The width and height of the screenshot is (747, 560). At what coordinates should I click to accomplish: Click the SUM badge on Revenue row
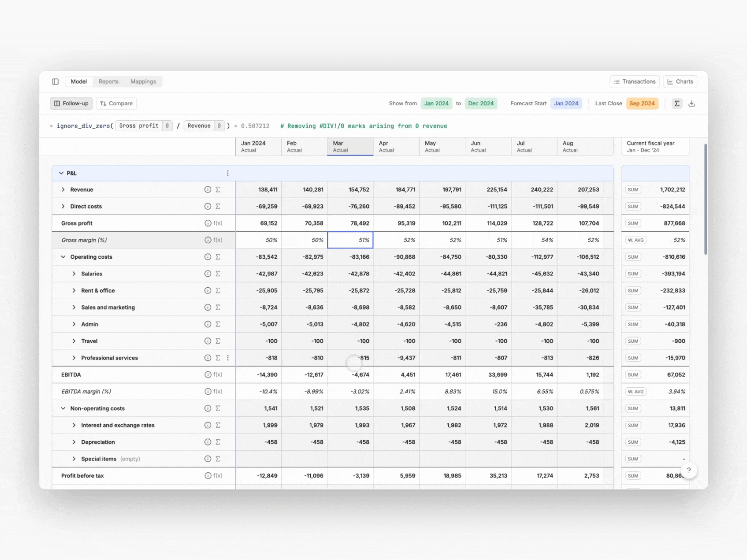tap(633, 190)
